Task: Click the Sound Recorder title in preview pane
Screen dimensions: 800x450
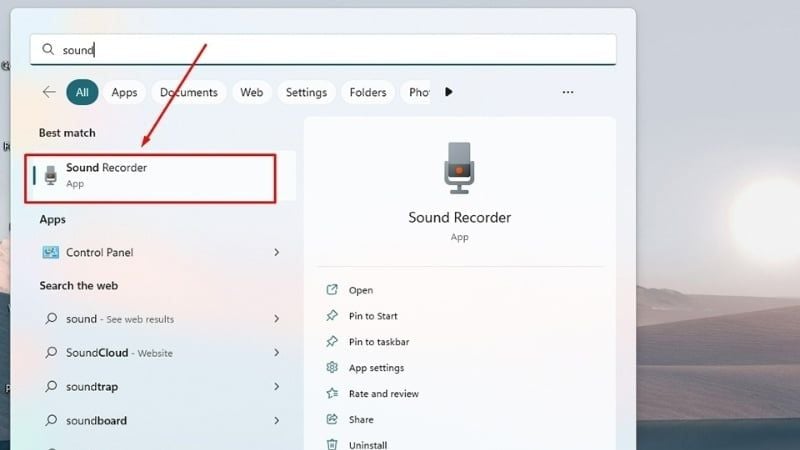Action: click(459, 217)
